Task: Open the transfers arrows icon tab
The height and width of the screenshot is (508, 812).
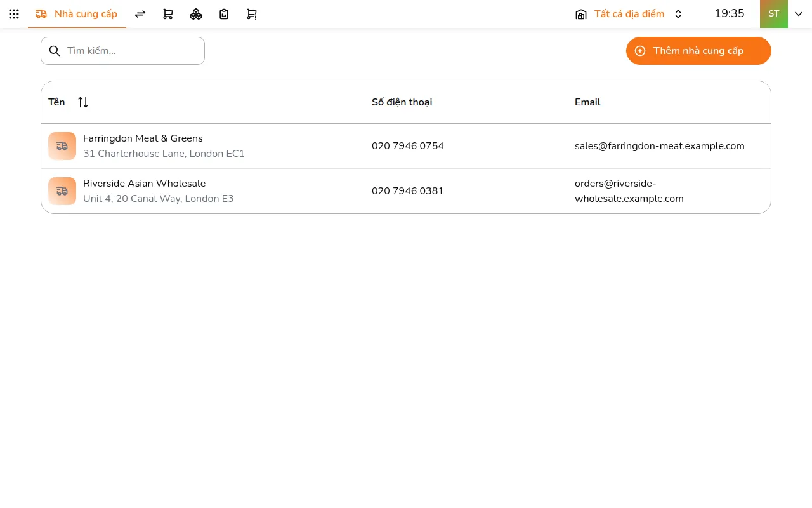Action: (x=140, y=14)
